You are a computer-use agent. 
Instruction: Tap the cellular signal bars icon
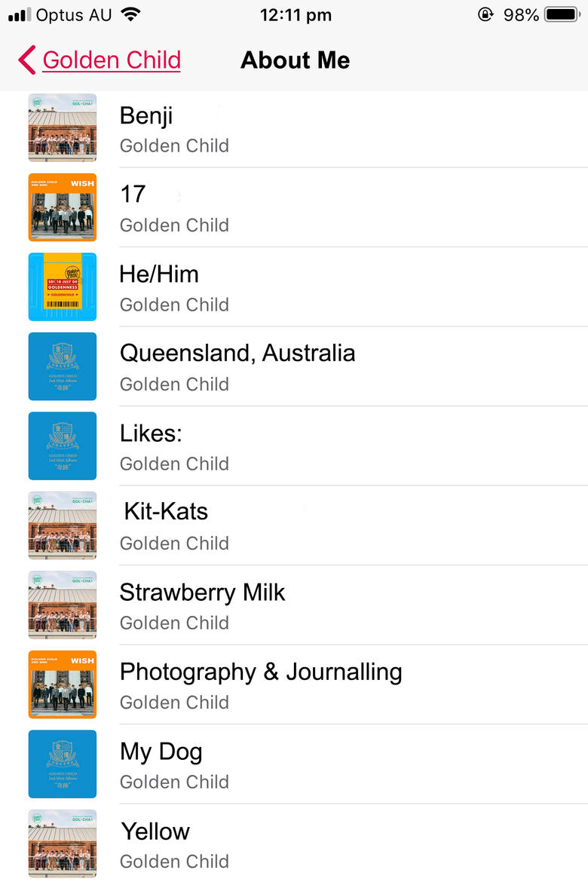tap(20, 14)
